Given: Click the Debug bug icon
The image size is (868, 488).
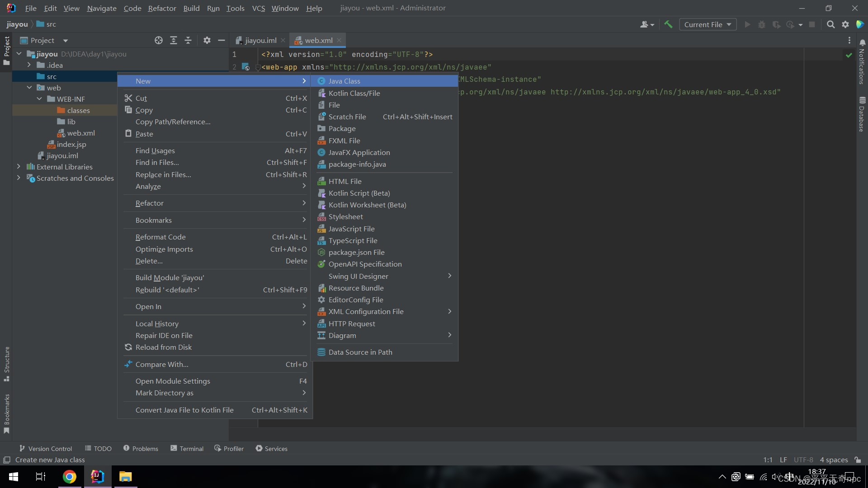Looking at the screenshot, I should (x=762, y=24).
